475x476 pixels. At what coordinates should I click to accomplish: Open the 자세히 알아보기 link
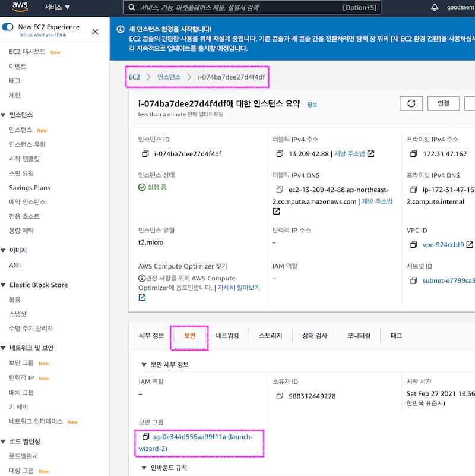[x=239, y=288]
